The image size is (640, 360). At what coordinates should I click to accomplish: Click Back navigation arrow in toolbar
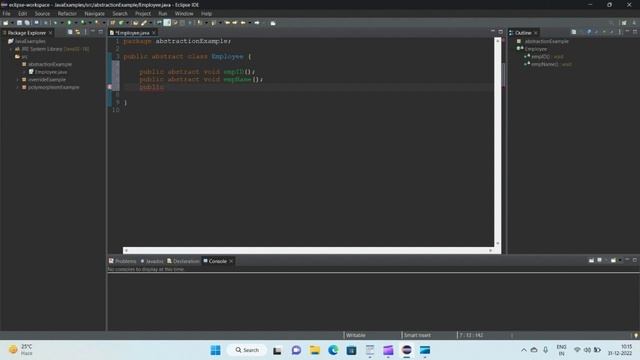pos(243,23)
